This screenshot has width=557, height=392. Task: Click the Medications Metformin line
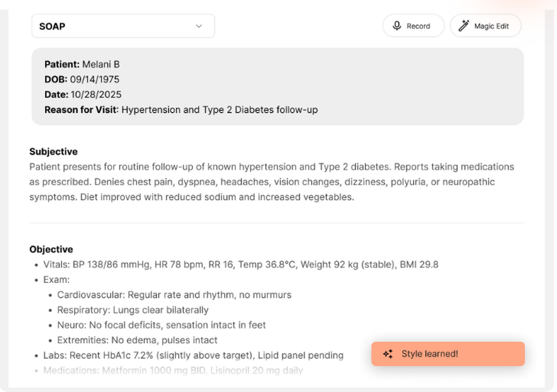click(173, 370)
